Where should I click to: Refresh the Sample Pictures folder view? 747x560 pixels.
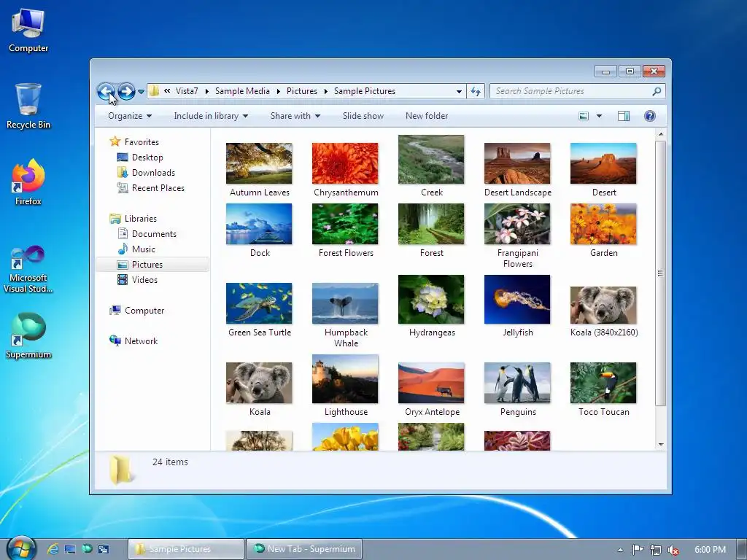[x=476, y=91]
